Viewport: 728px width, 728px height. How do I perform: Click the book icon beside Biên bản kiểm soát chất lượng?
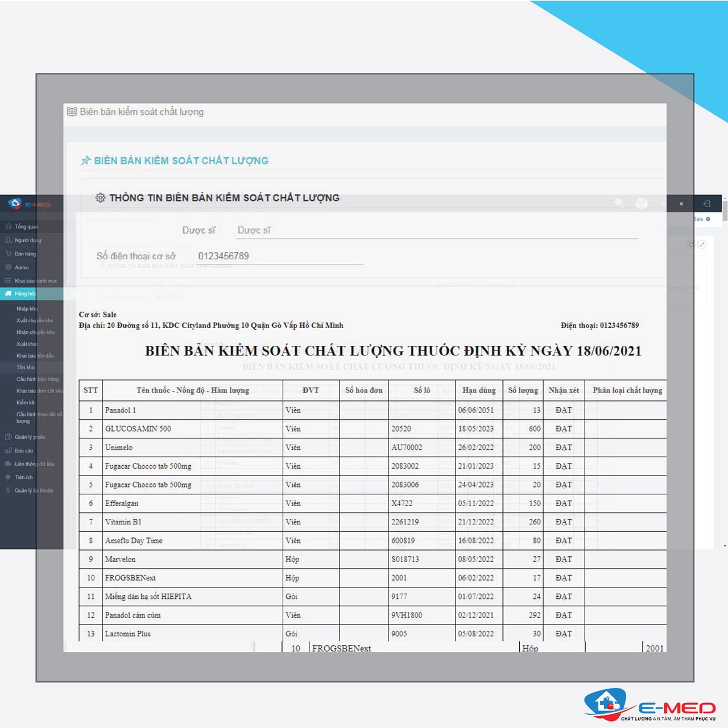point(72,111)
